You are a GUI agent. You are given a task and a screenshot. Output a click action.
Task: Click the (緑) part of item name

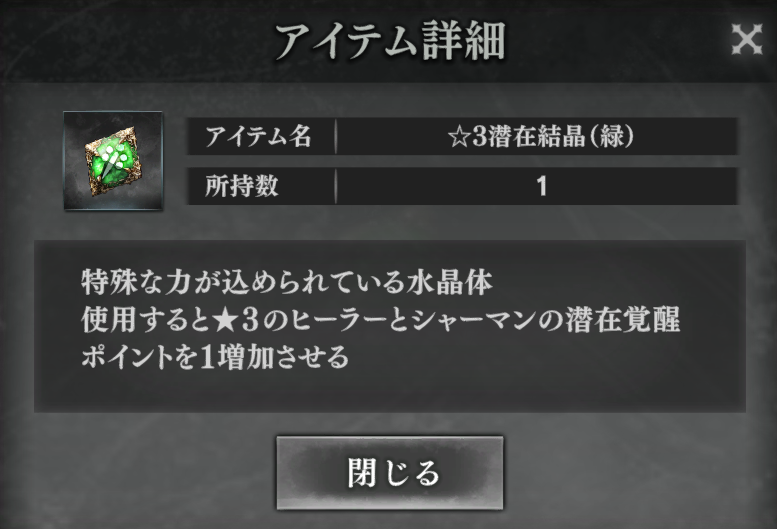(611, 136)
